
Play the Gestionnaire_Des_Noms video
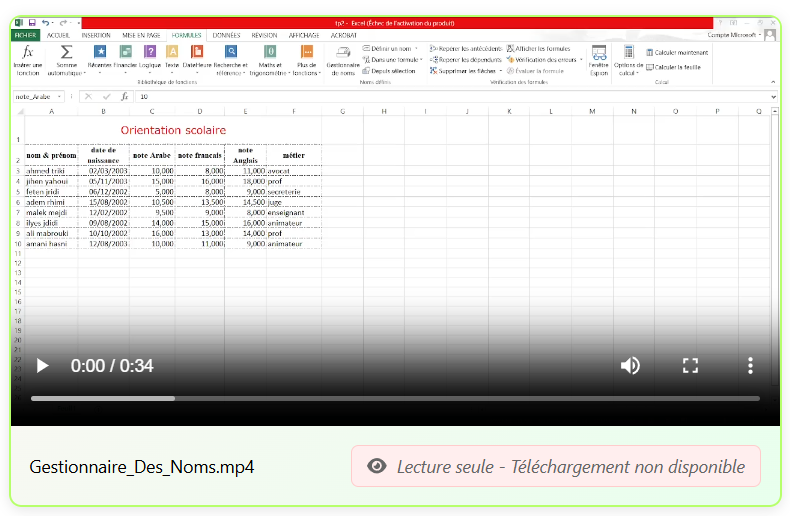tap(42, 366)
